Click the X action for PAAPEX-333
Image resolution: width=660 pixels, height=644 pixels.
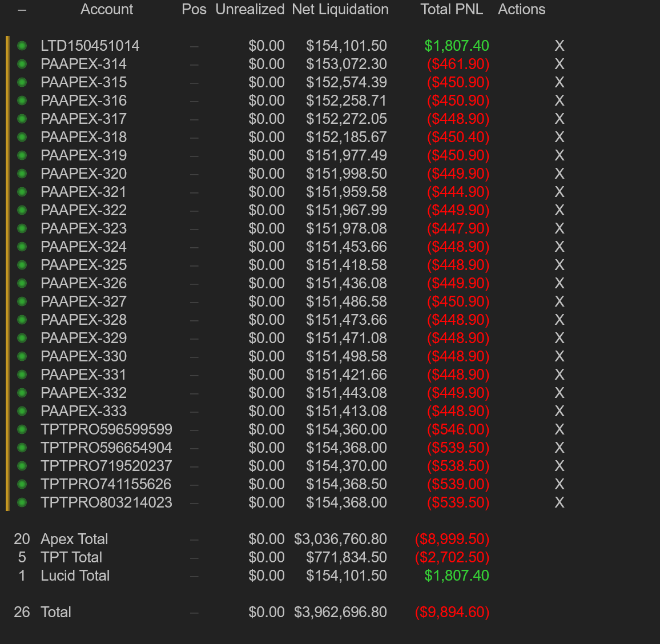pos(559,411)
